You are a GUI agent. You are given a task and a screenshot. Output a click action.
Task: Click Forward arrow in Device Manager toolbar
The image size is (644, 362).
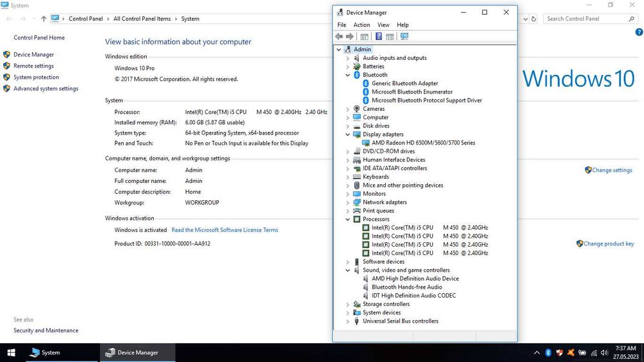click(x=350, y=37)
